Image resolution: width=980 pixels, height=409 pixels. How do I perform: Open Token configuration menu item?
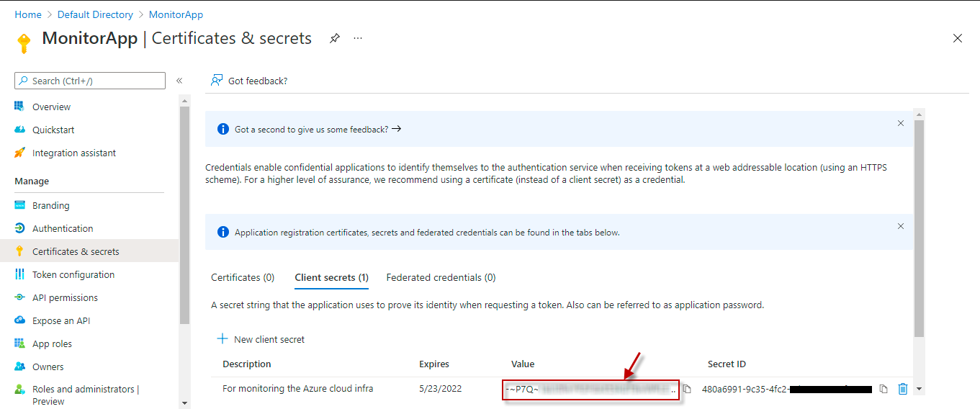tap(73, 274)
